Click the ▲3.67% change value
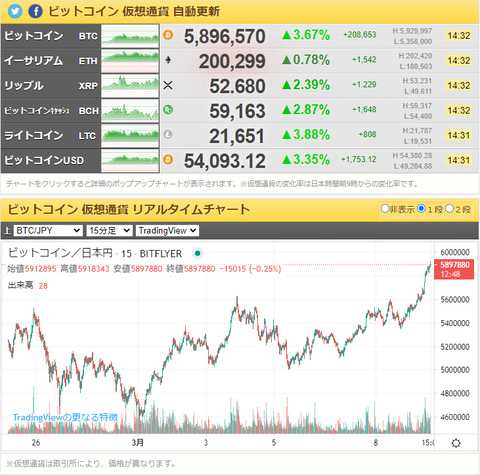480x475 pixels. tap(306, 35)
